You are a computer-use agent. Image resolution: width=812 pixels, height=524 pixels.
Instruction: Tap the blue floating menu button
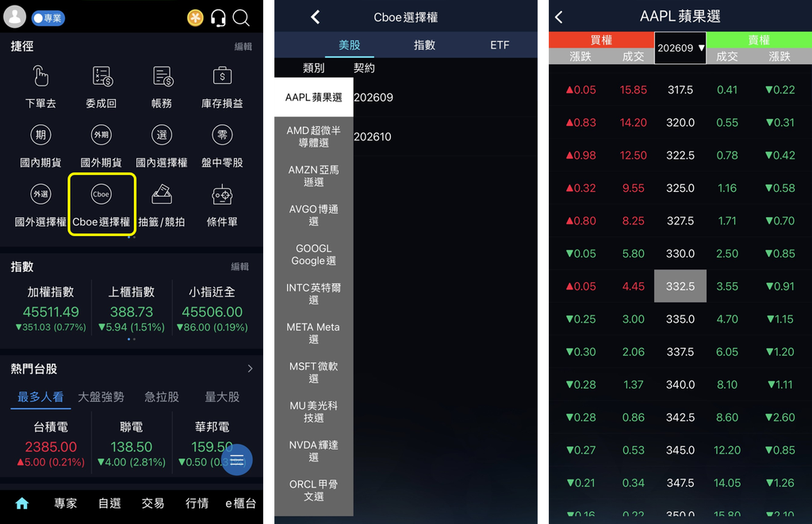[237, 460]
